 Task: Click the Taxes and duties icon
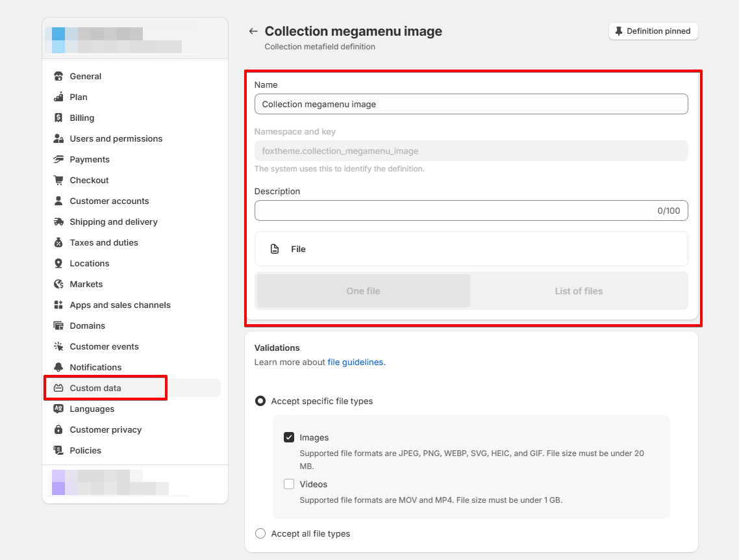click(x=58, y=242)
